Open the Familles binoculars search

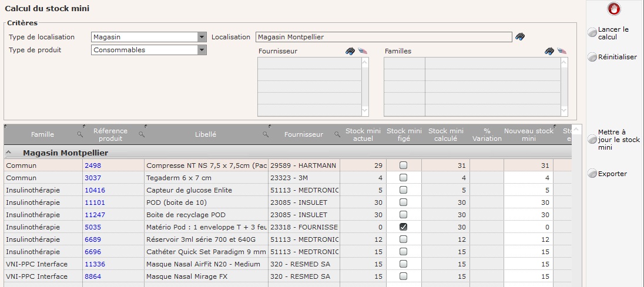[549, 51]
